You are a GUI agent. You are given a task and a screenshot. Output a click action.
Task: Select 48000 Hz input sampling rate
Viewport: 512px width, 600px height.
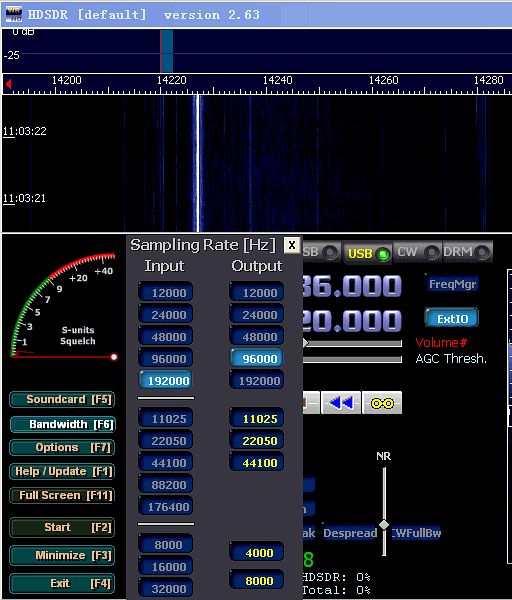[165, 337]
